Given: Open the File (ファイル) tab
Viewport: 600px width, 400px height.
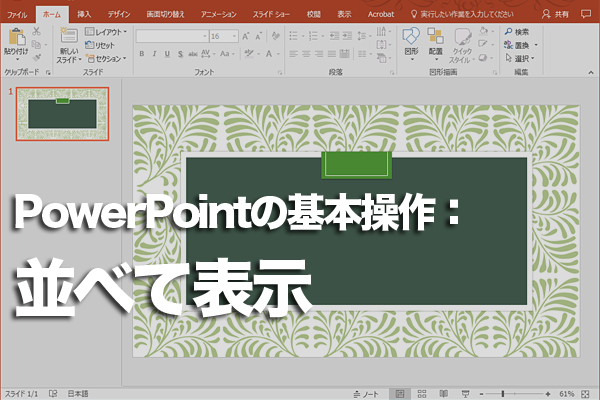Looking at the screenshot, I should tap(18, 15).
